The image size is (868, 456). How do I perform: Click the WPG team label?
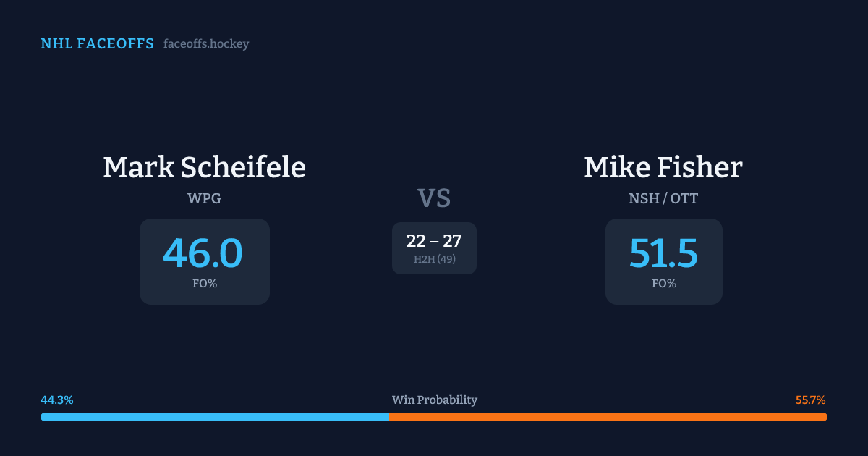coord(204,198)
